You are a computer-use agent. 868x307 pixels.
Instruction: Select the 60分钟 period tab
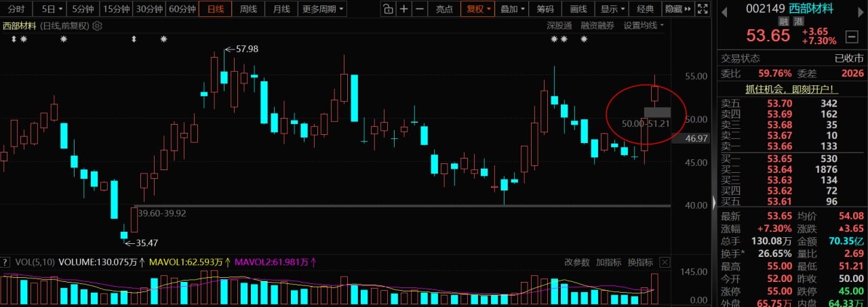click(x=182, y=9)
